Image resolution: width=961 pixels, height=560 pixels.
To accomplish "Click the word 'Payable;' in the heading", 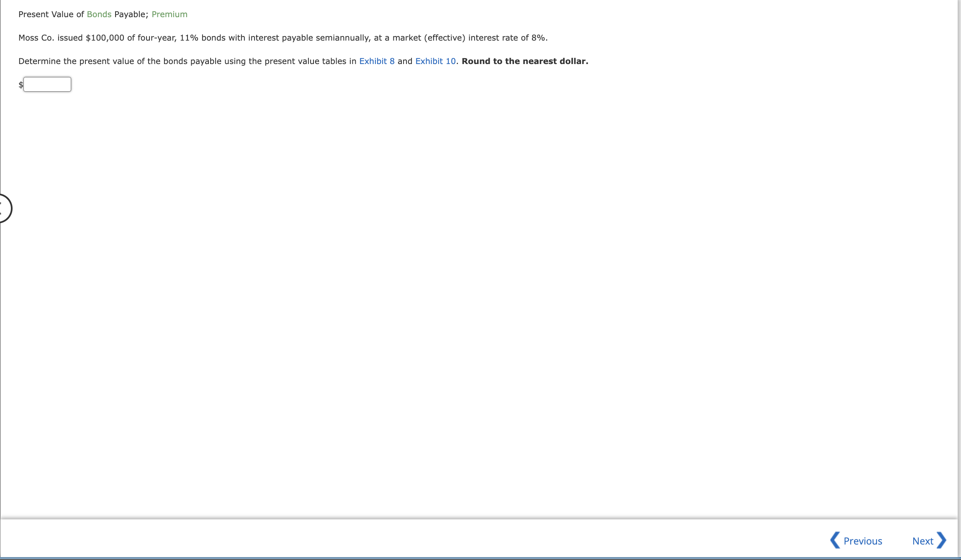I will pyautogui.click(x=131, y=14).
